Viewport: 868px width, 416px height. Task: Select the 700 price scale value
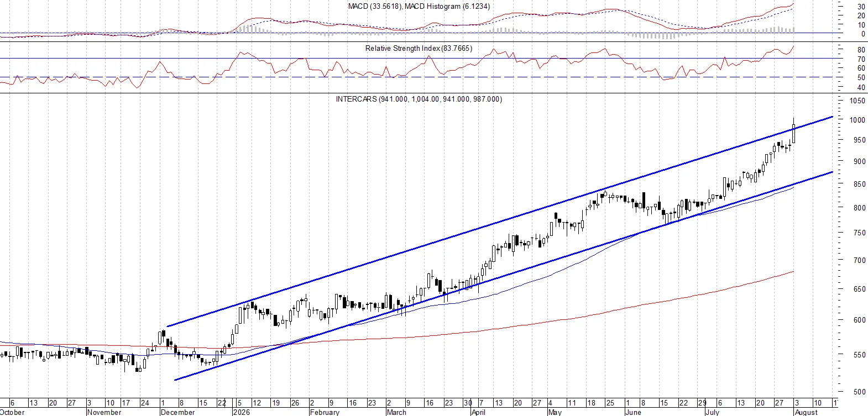(x=859, y=260)
